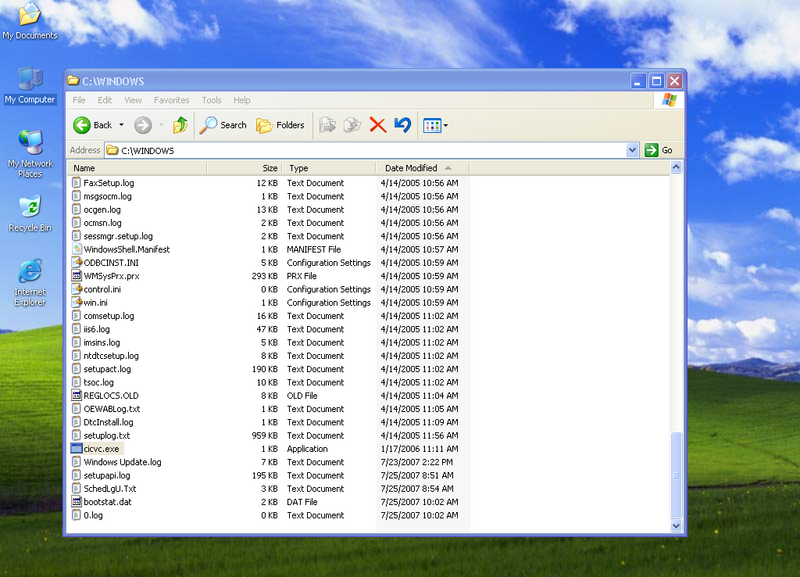Select the FaxSetup.log file icon
800x577 pixels.
click(77, 183)
